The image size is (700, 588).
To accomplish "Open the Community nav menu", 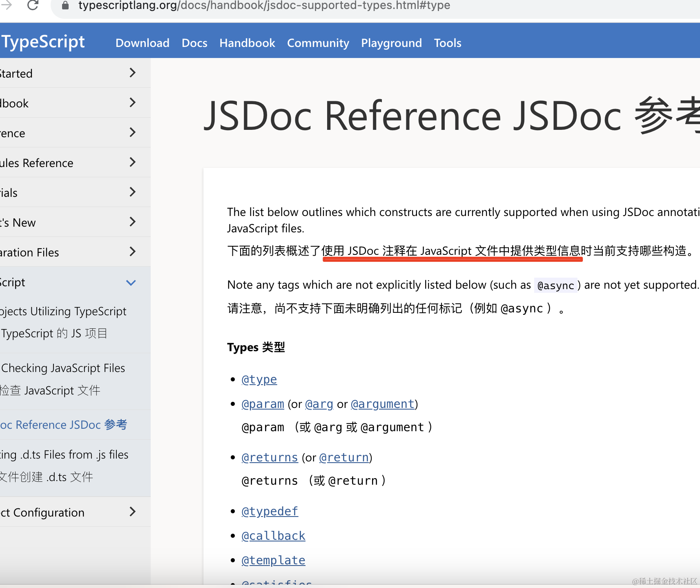I will tap(318, 43).
